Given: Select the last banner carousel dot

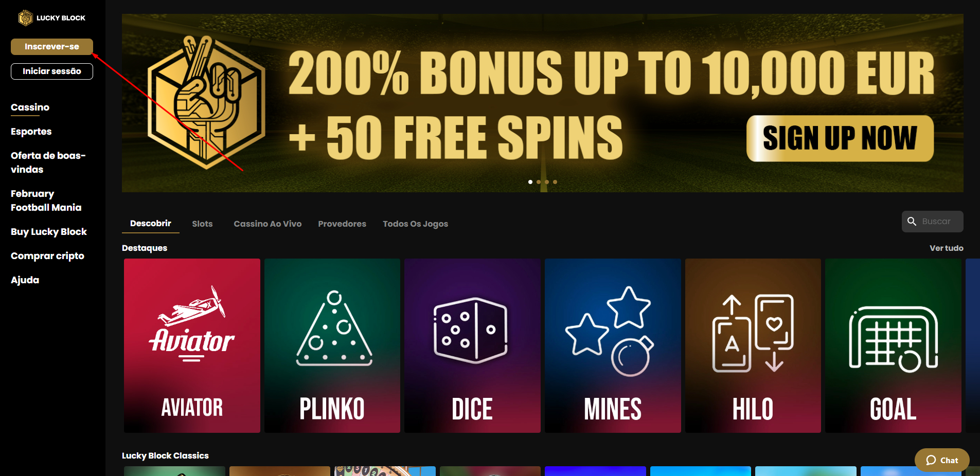Looking at the screenshot, I should [555, 182].
